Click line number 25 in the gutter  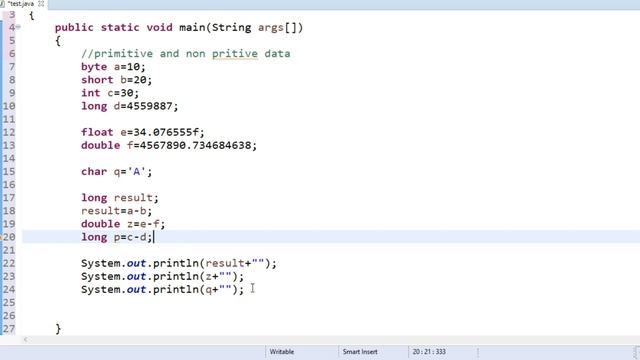[x=8, y=302]
